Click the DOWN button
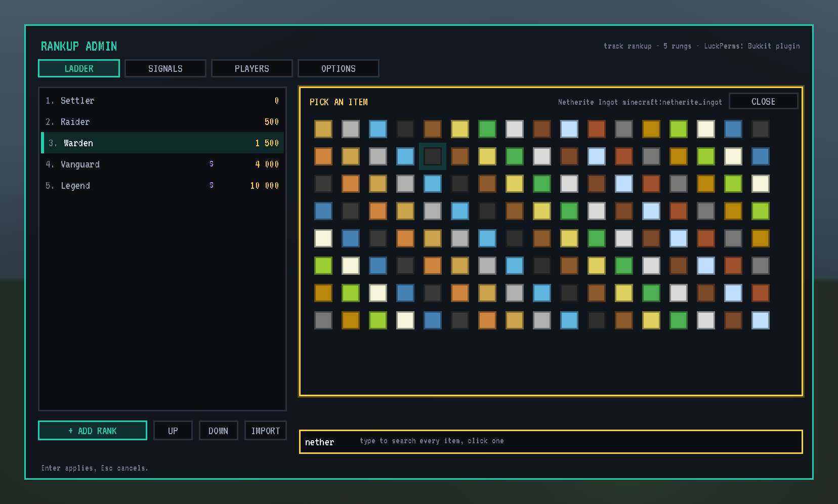838x504 pixels. tap(219, 431)
